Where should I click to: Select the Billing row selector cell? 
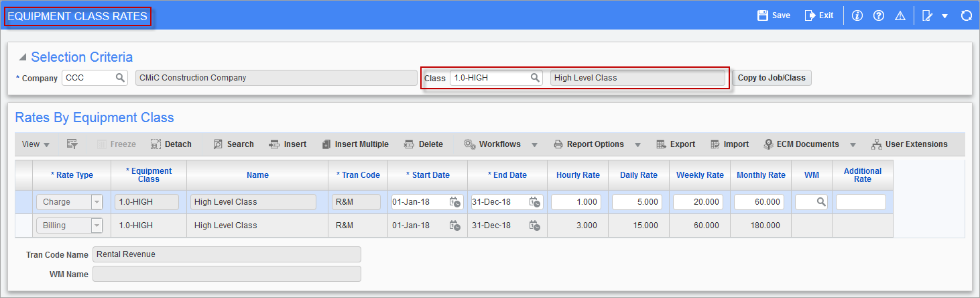23,226
